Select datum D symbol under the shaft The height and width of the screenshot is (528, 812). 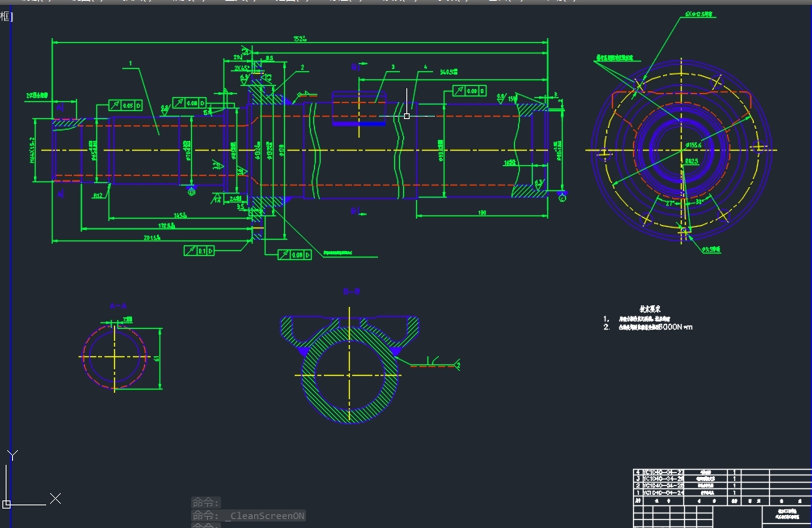191,192
